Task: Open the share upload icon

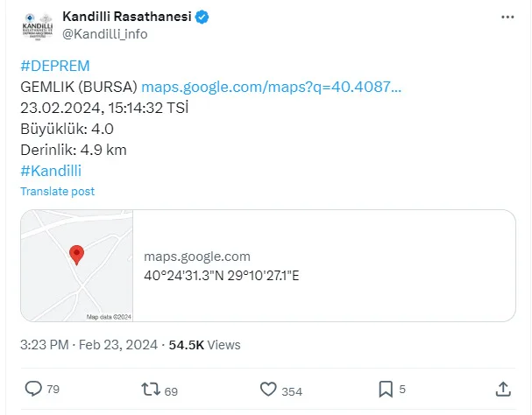Action: (503, 389)
